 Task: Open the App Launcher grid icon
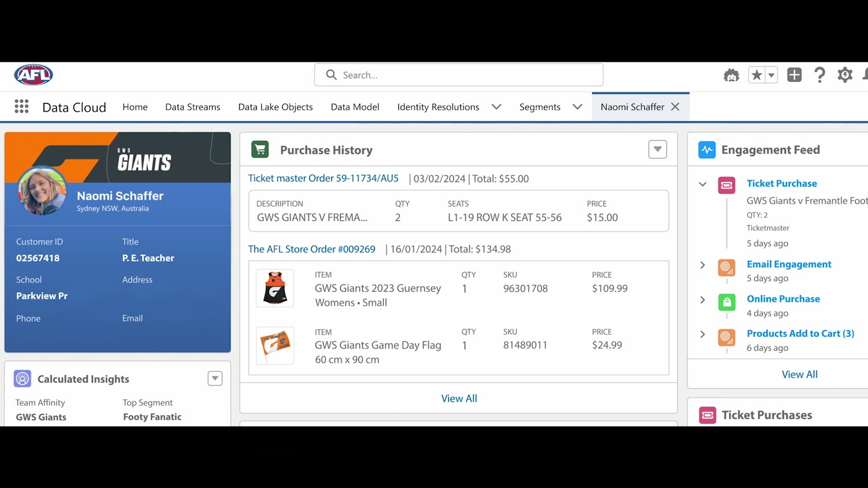pyautogui.click(x=21, y=106)
